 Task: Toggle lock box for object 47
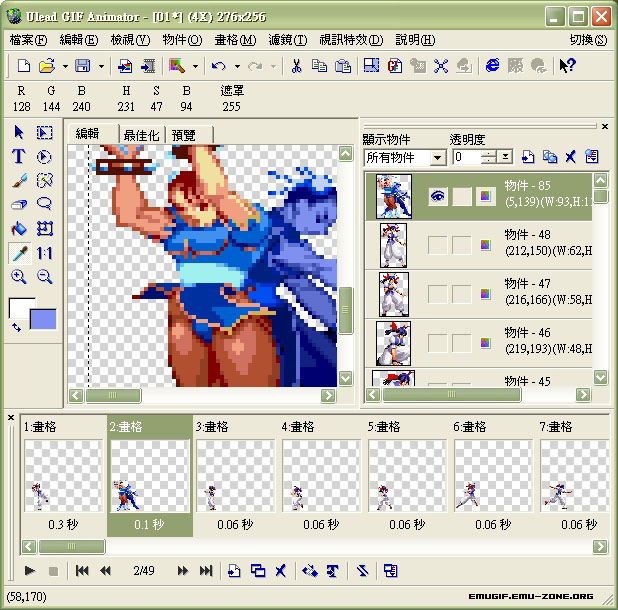[462, 294]
